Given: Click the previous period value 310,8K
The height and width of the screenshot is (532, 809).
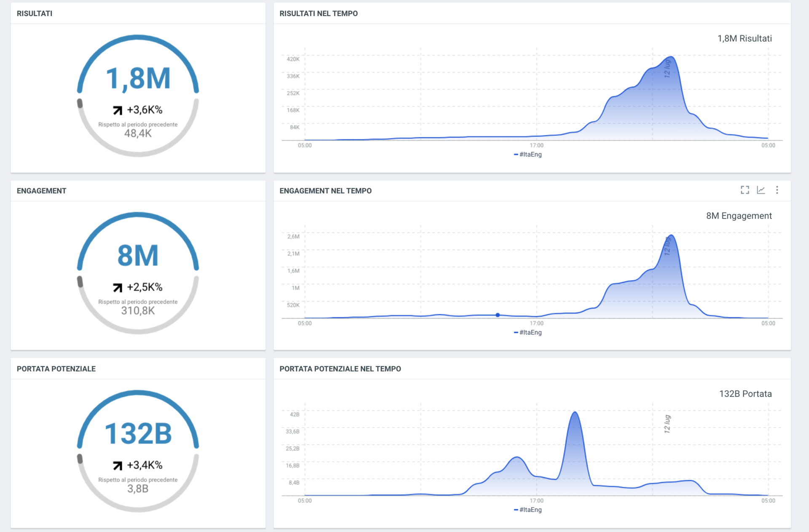Looking at the screenshot, I should click(x=138, y=311).
